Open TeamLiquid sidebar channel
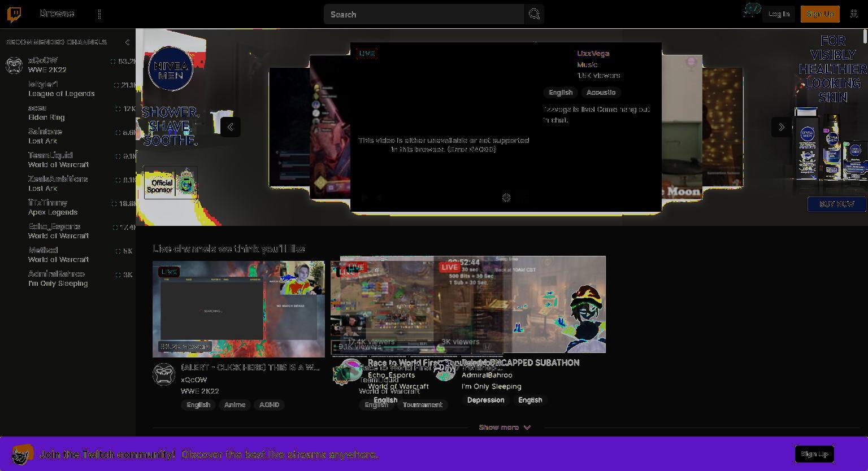The height and width of the screenshot is (471, 868). (x=68, y=160)
